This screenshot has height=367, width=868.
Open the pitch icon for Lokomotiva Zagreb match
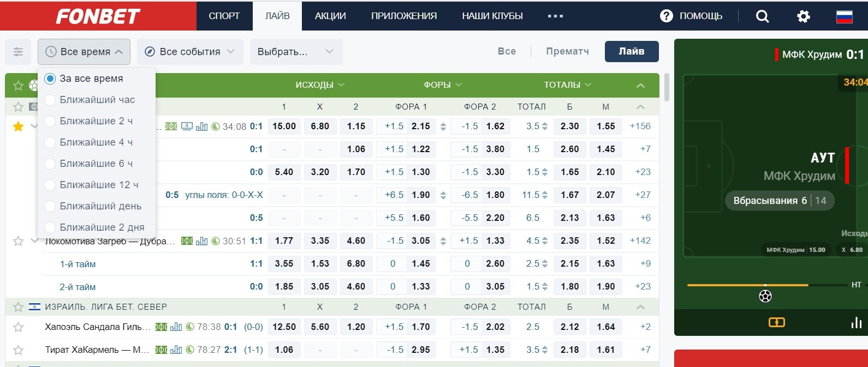click(x=187, y=241)
